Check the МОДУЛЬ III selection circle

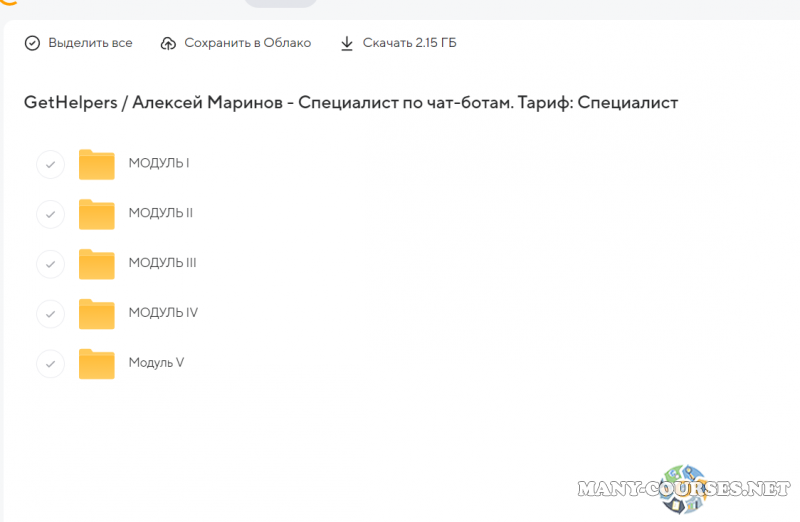coord(50,264)
